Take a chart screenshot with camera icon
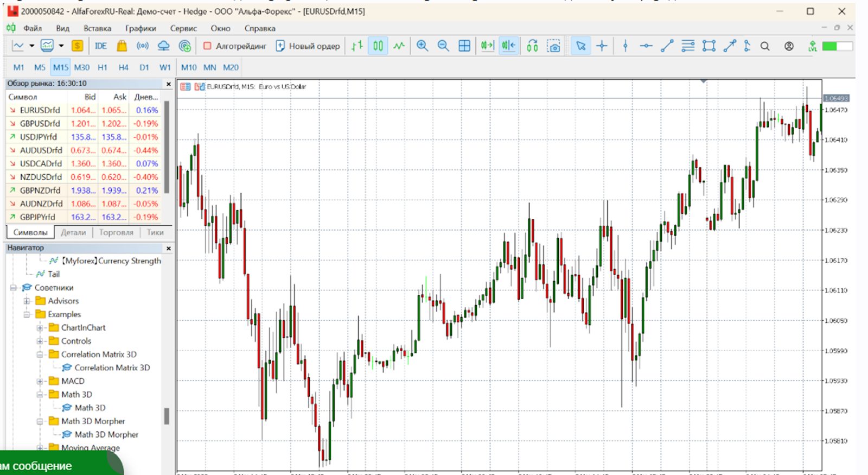Screen dimensions: 868x475 pos(553,46)
